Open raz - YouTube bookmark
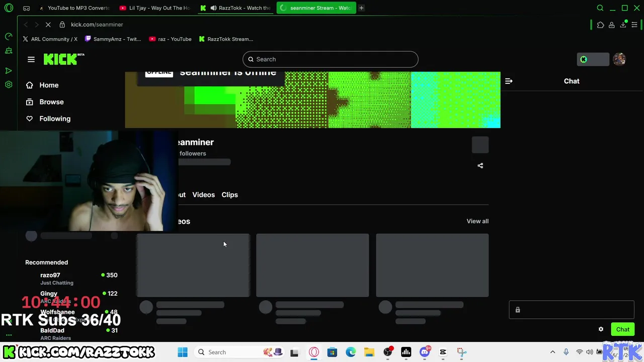The image size is (644, 362). pos(170,39)
